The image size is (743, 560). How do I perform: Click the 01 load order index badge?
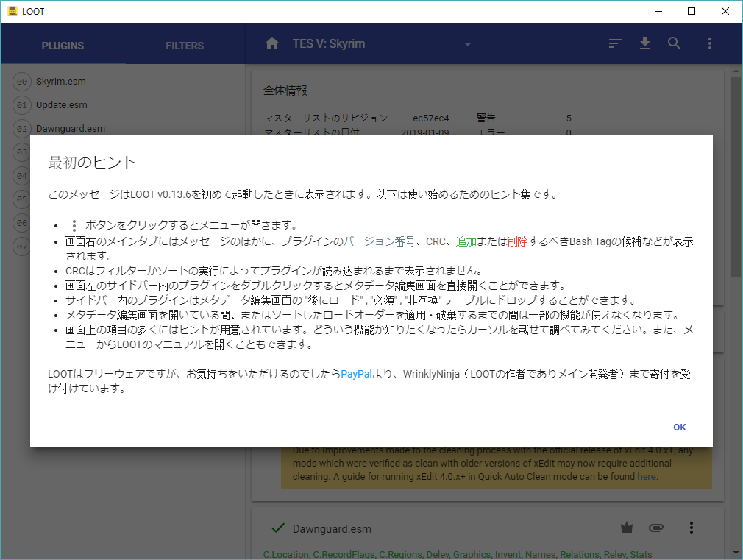[22, 105]
